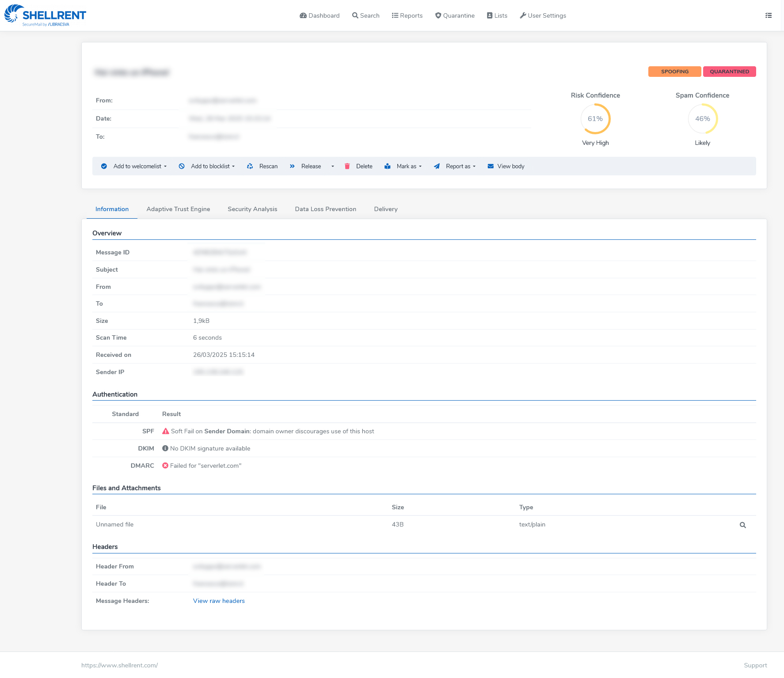Viewport: 784px width, 678px height.
Task: Click the blocklist ban icon
Action: pyautogui.click(x=182, y=167)
